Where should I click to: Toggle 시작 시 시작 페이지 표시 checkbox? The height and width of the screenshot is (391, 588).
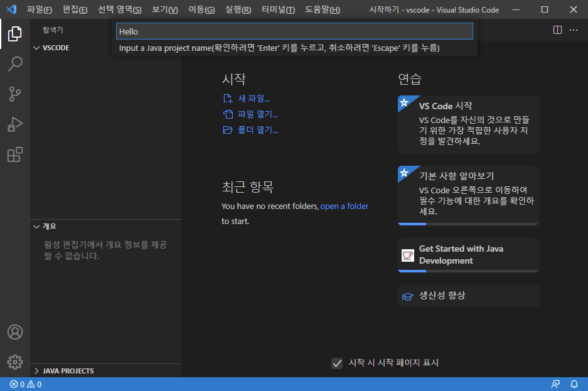pos(337,363)
